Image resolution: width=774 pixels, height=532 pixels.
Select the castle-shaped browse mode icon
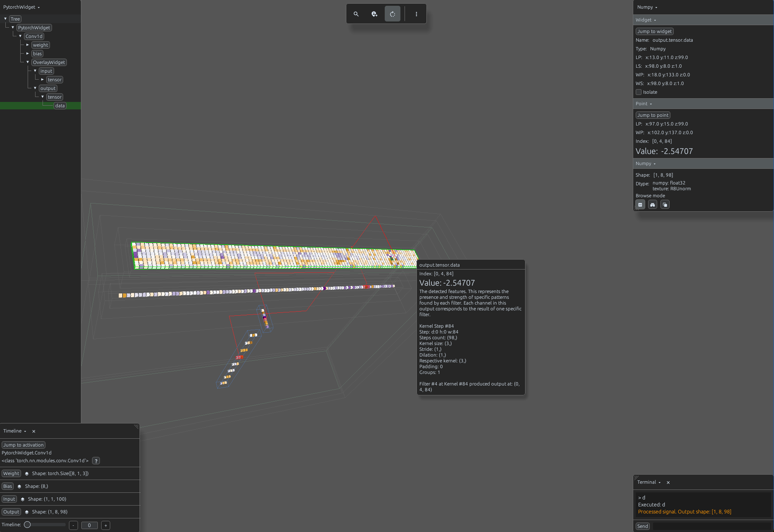pyautogui.click(x=653, y=205)
